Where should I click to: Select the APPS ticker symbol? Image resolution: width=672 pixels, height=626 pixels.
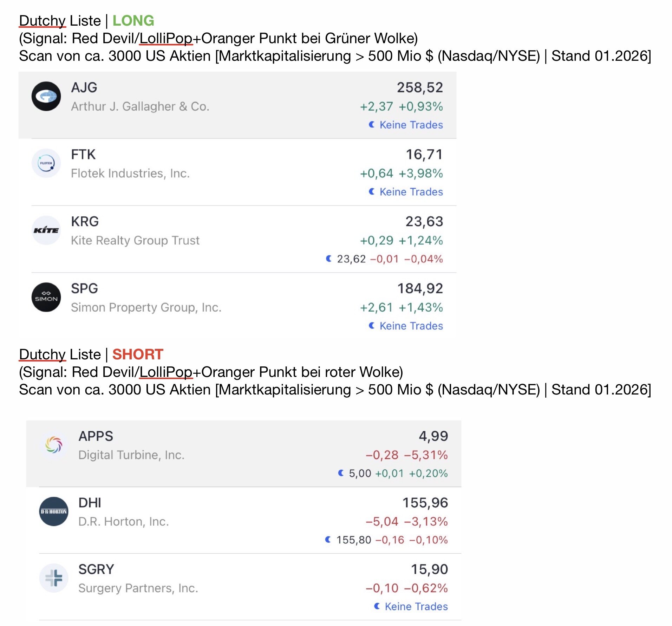[x=96, y=436]
